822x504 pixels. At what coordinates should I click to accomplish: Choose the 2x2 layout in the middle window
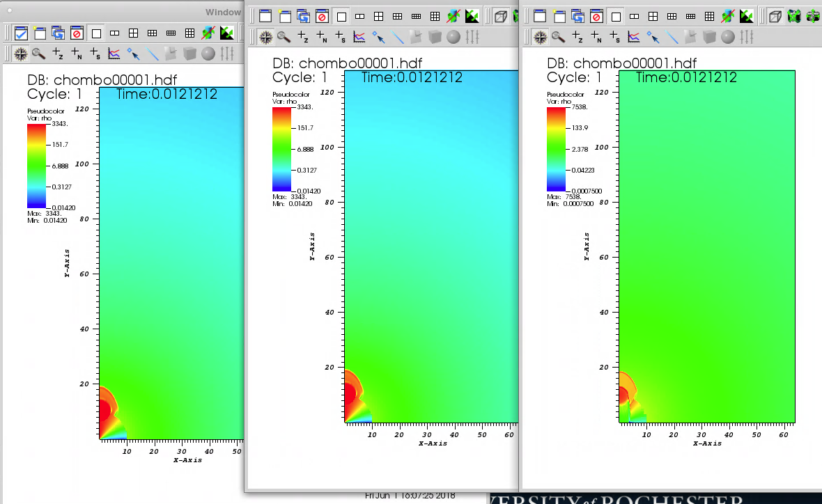pos(378,17)
